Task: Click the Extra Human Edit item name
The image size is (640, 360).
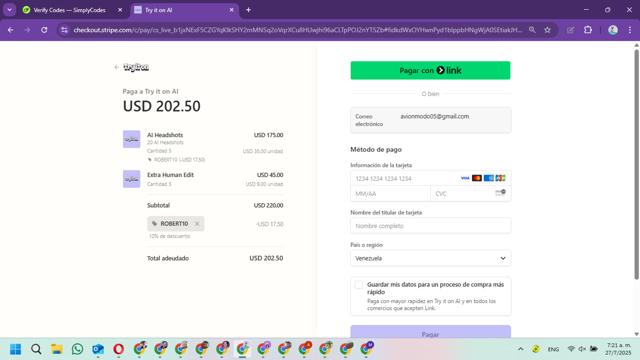Action: [170, 175]
